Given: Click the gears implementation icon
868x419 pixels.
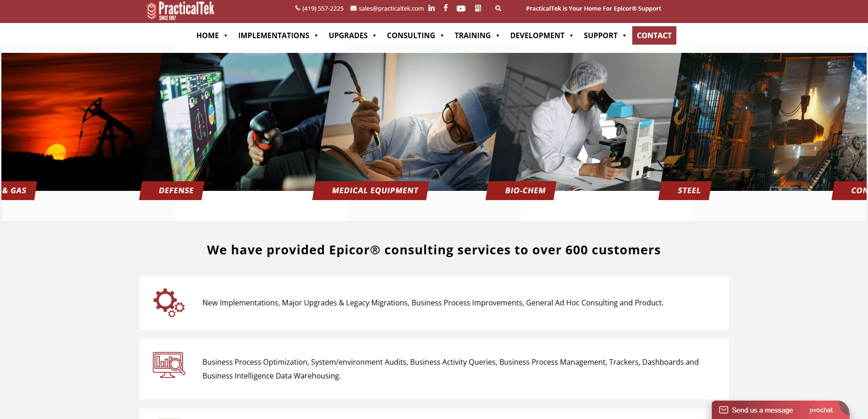Looking at the screenshot, I should [x=169, y=303].
